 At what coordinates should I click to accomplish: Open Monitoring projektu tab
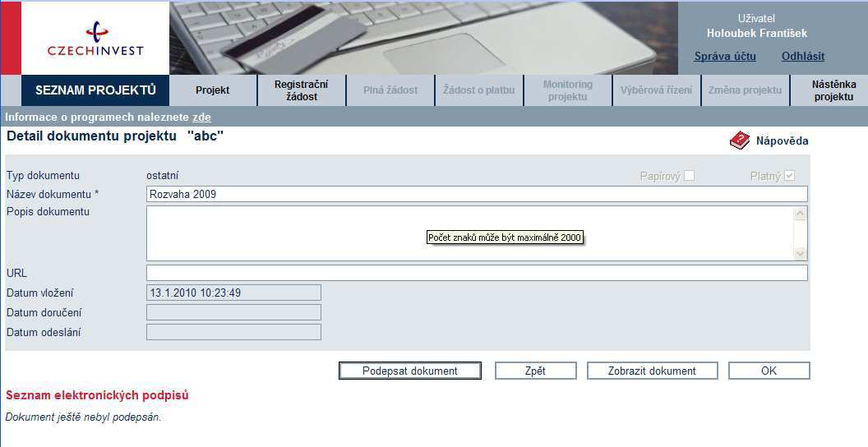click(567, 90)
